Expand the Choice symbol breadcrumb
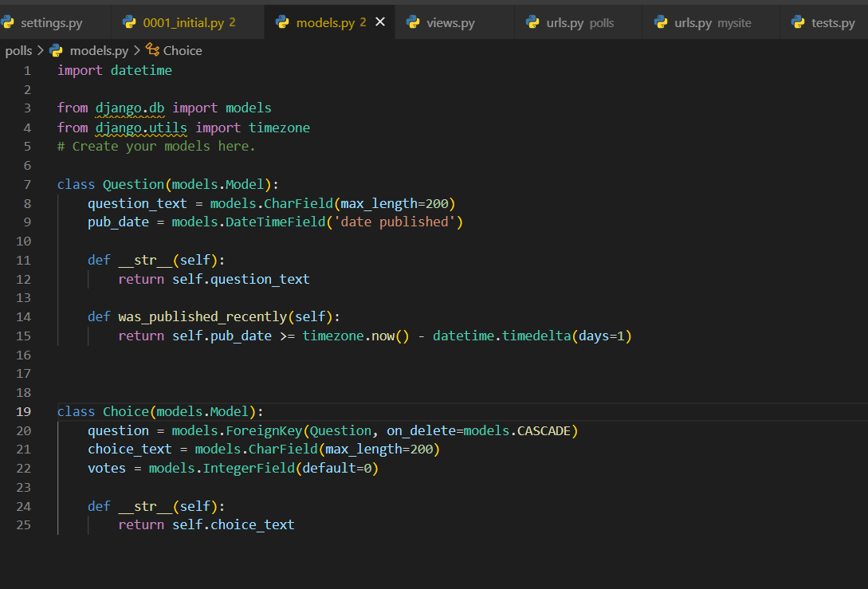Image resolution: width=868 pixels, height=589 pixels. (182, 51)
